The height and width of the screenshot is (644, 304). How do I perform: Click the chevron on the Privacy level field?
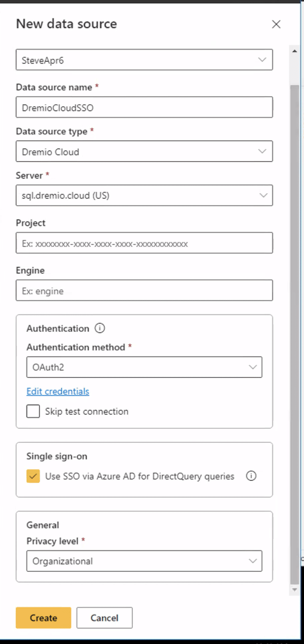click(253, 561)
